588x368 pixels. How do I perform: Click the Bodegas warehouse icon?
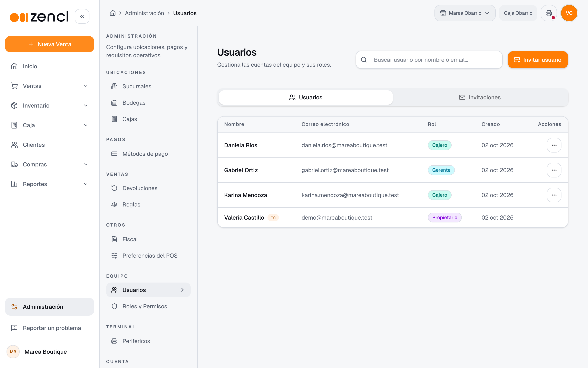point(114,103)
